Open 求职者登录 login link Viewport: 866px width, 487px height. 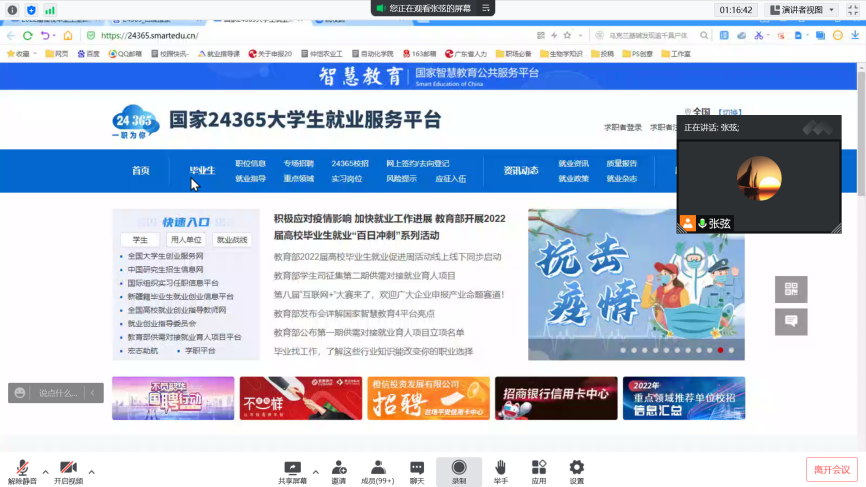(x=623, y=128)
